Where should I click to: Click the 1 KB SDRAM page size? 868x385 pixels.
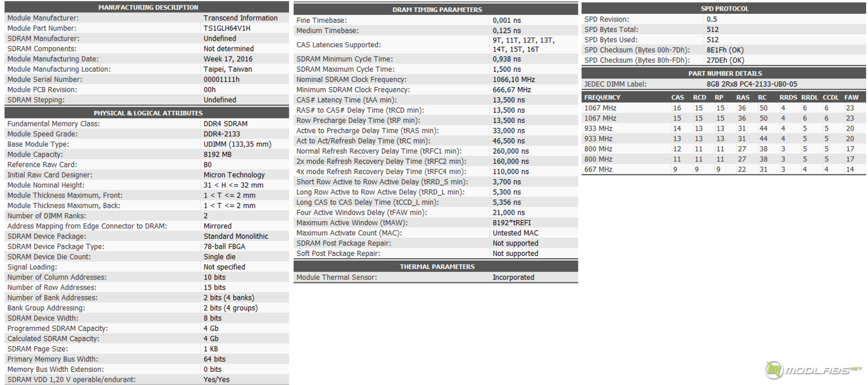click(x=211, y=349)
